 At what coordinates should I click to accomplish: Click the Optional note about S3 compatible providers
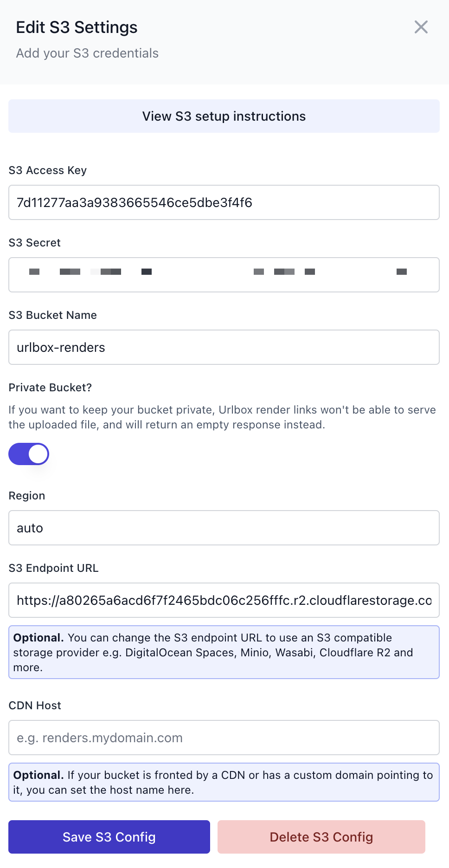(x=224, y=652)
